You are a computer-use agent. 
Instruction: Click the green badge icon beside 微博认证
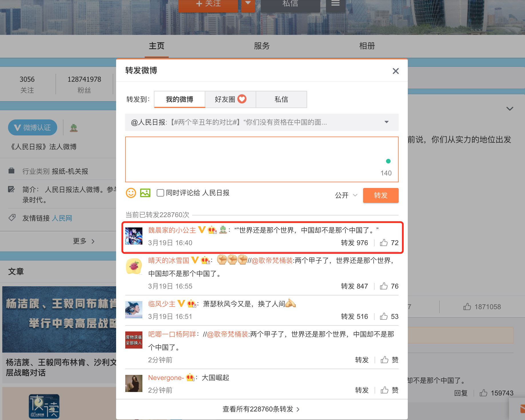click(74, 128)
